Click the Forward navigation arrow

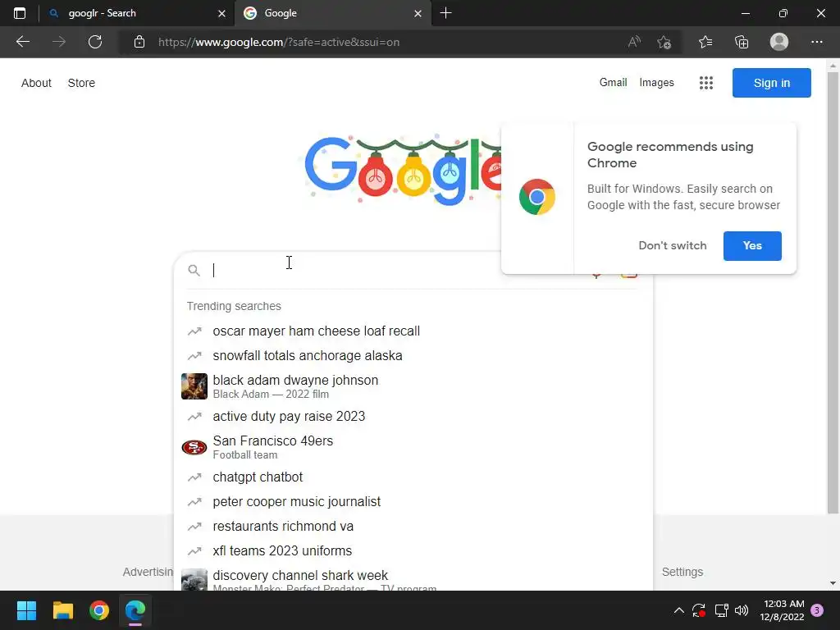pos(59,42)
